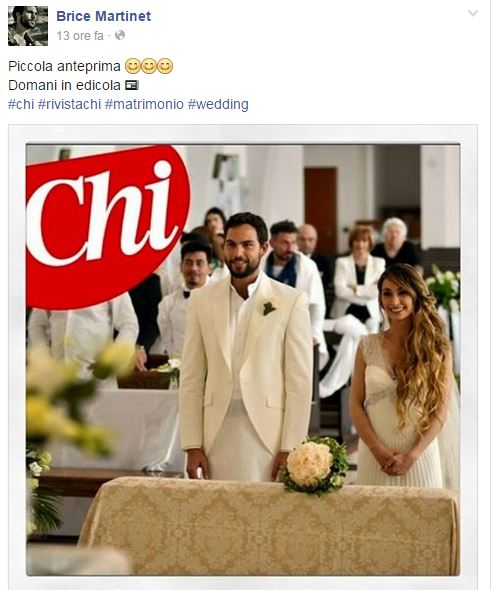
Task: Click the rose bouquet on the table
Action: [x=314, y=464]
